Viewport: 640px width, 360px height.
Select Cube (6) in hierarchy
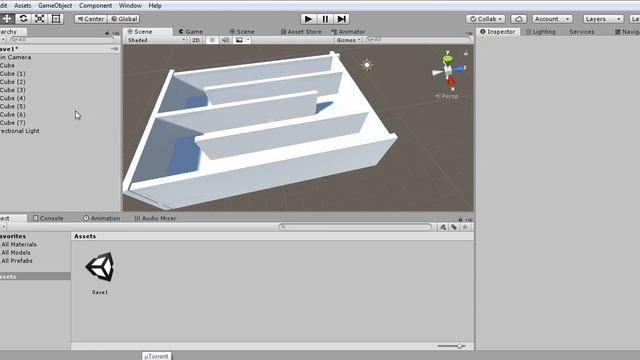(13, 114)
